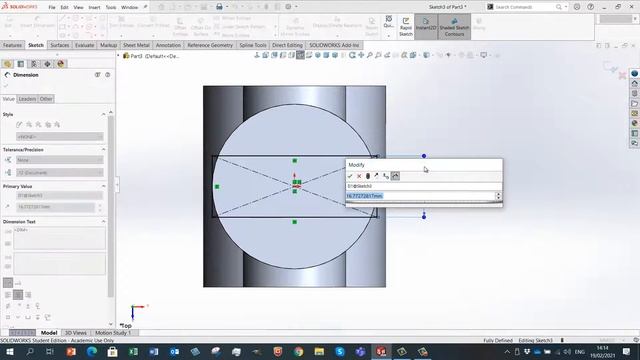Click the spin increment value icon in Modify dialog
640x360 pixels.
[x=386, y=176]
